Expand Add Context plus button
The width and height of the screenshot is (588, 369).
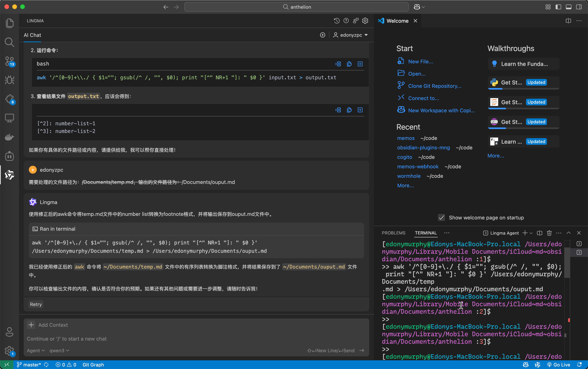pos(31,325)
